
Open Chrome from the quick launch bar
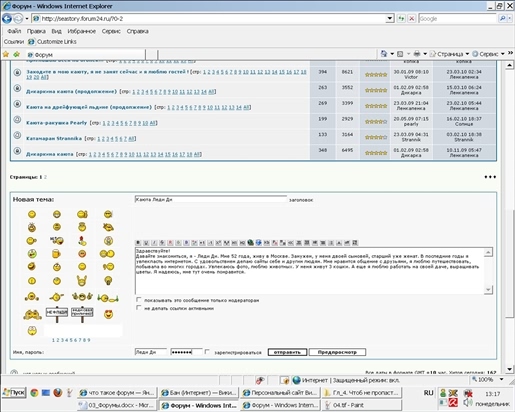[x=34, y=393]
